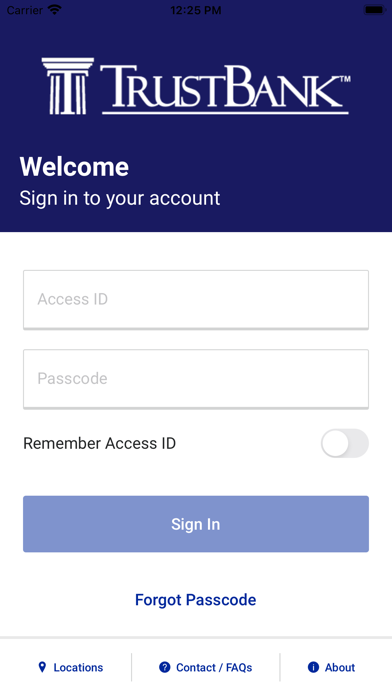Tap the question mark help icon
This screenshot has width=392, height=696.
pyautogui.click(x=165, y=667)
